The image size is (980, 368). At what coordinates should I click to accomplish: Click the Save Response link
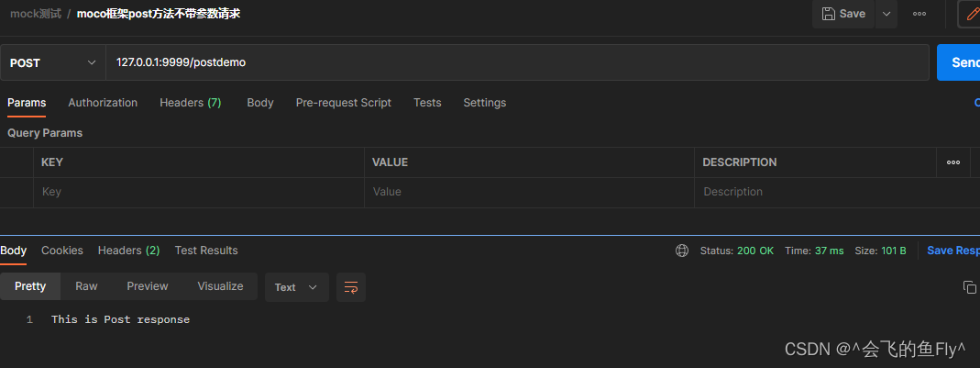coord(953,251)
